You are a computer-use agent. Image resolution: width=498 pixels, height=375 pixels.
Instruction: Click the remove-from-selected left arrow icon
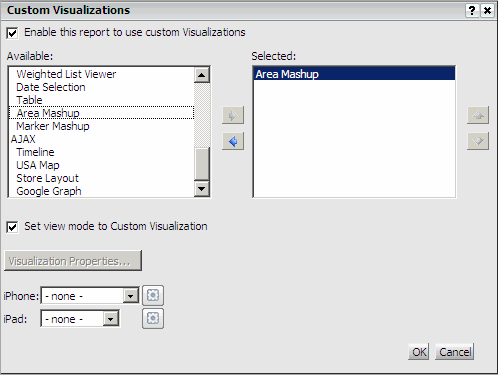click(233, 141)
